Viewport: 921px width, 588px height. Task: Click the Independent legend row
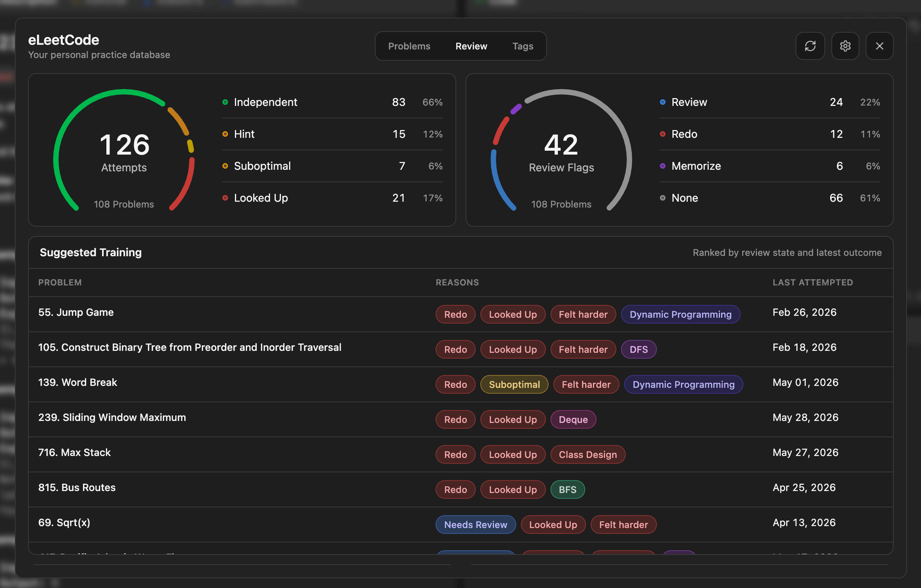point(332,102)
